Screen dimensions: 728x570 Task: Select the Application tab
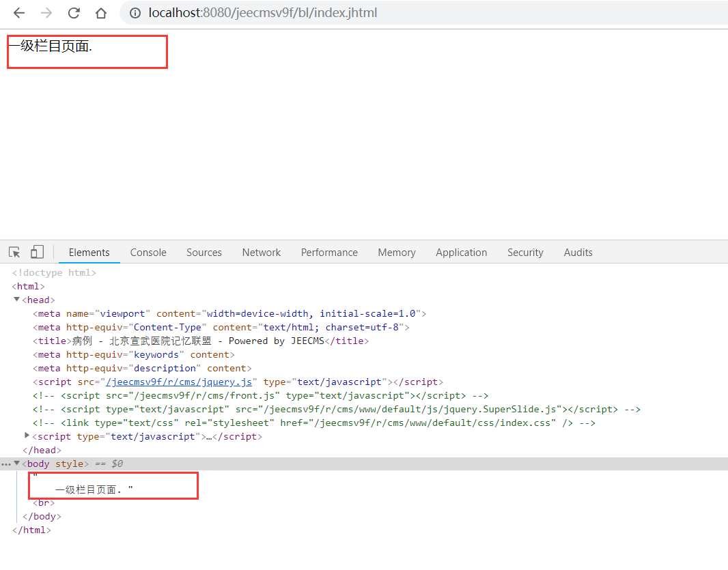click(461, 253)
